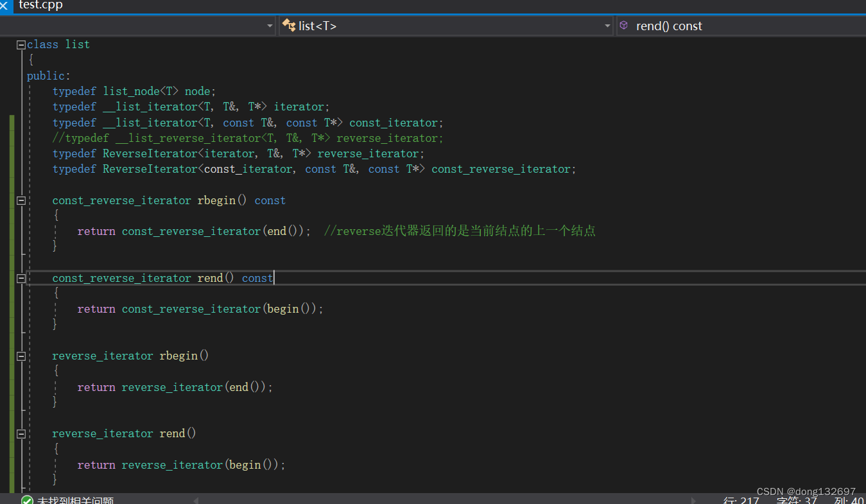Close the test.cpp tab
The height and width of the screenshot is (504, 866).
pos(4,5)
